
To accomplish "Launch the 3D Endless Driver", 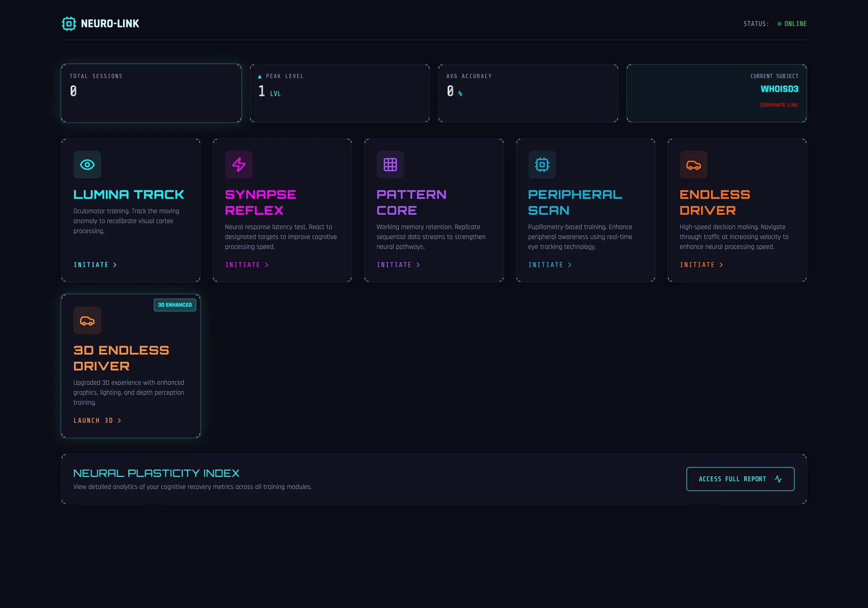I will click(97, 420).
